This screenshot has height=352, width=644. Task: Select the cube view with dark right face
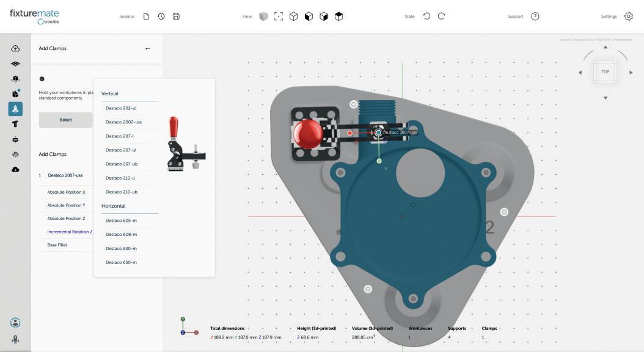coord(324,16)
